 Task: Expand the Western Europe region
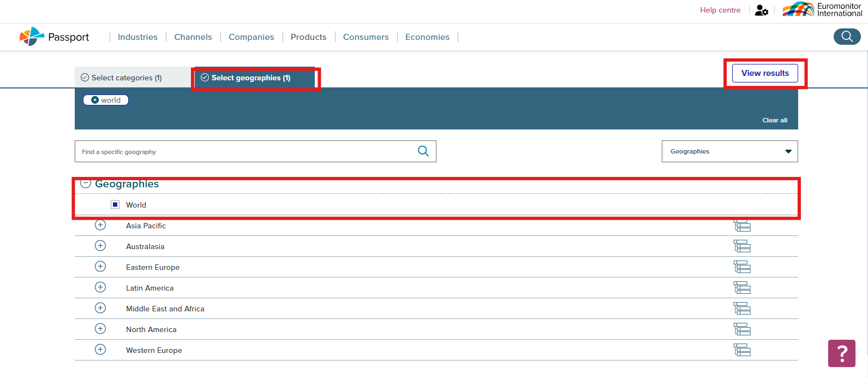[x=100, y=350]
